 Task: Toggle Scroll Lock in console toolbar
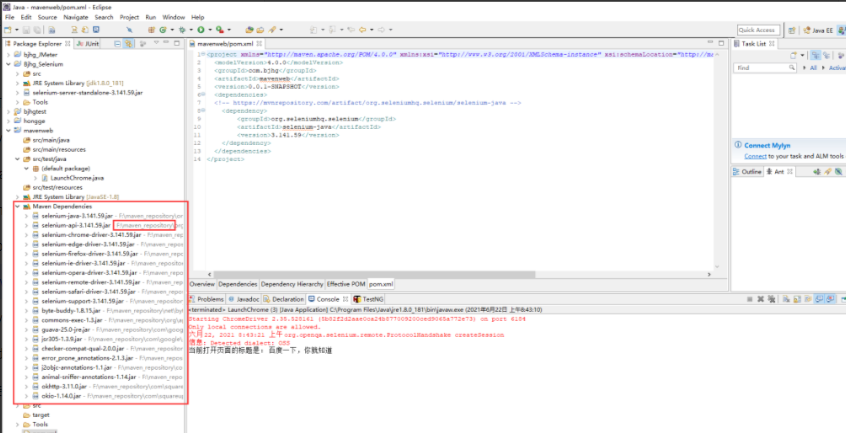coord(797,299)
